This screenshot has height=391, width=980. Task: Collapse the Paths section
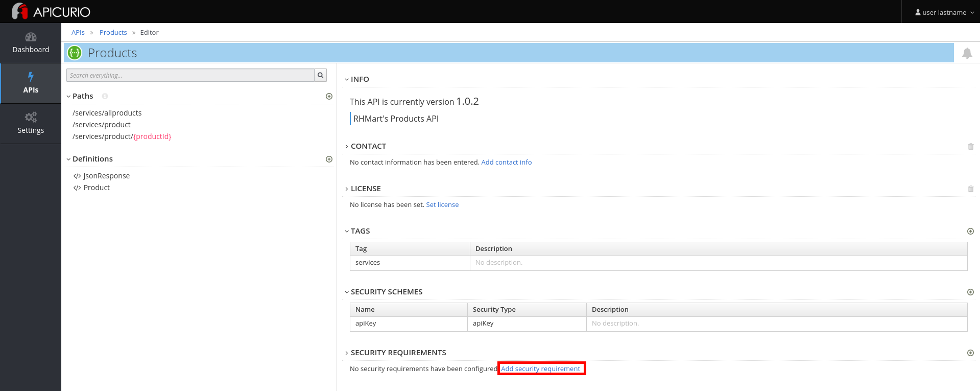click(x=69, y=96)
